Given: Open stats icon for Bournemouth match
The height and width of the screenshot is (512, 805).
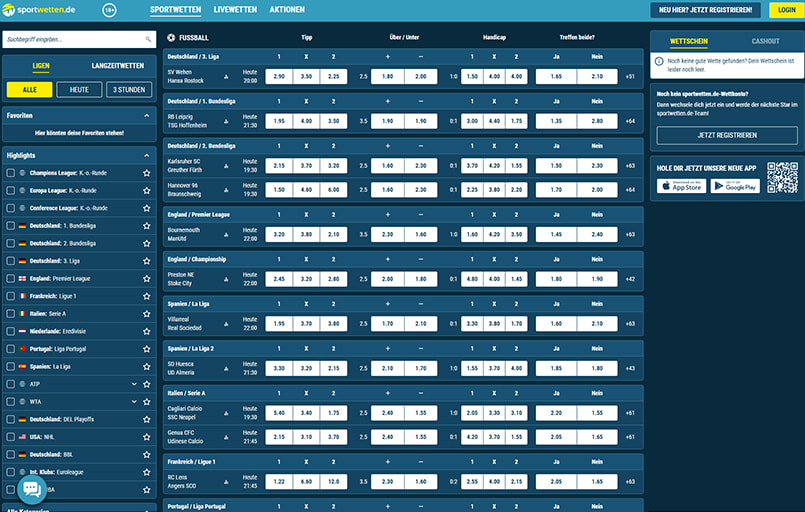Looking at the screenshot, I should (226, 234).
